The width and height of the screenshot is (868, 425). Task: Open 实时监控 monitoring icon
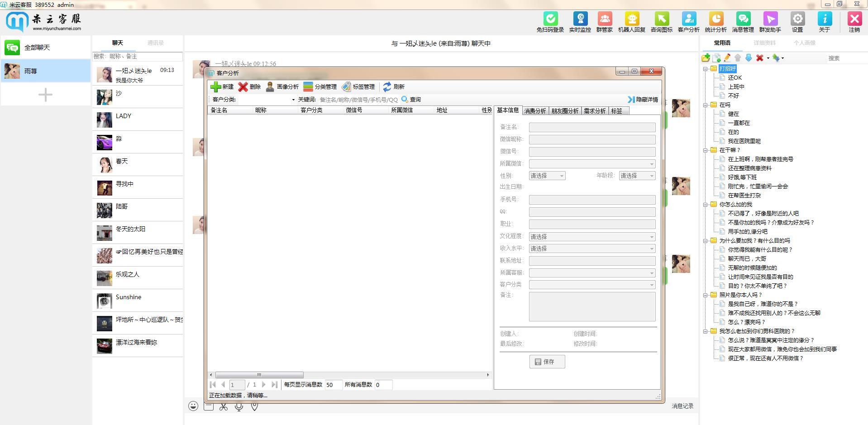pyautogui.click(x=580, y=22)
